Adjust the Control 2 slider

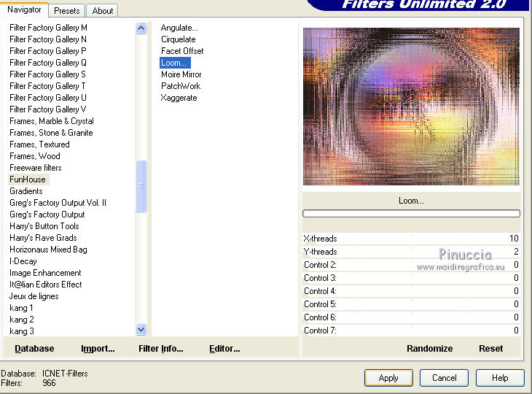(411, 265)
